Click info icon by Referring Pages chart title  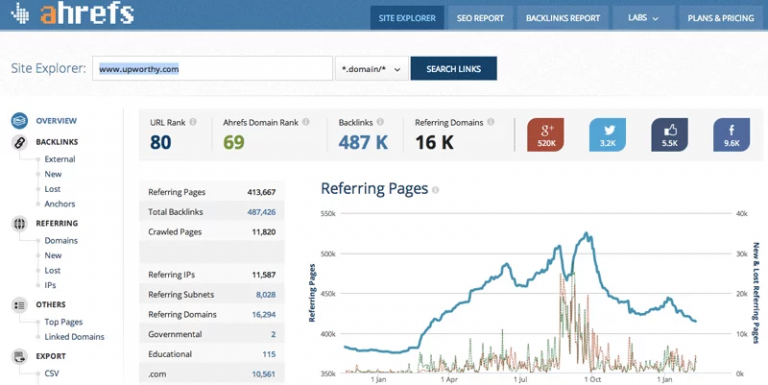click(435, 190)
